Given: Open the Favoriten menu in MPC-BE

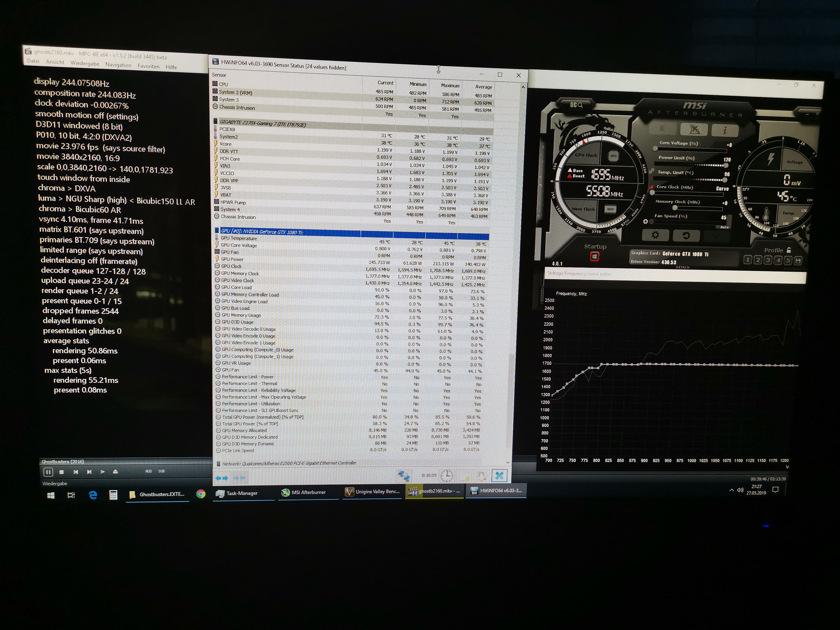Looking at the screenshot, I should pyautogui.click(x=149, y=66).
